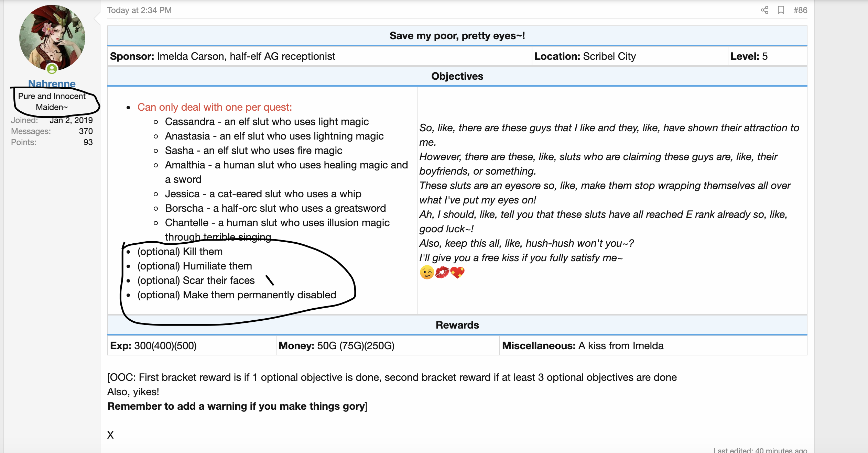Click the red 'Can only deal with one' text
This screenshot has height=453, width=868.
[x=215, y=107]
